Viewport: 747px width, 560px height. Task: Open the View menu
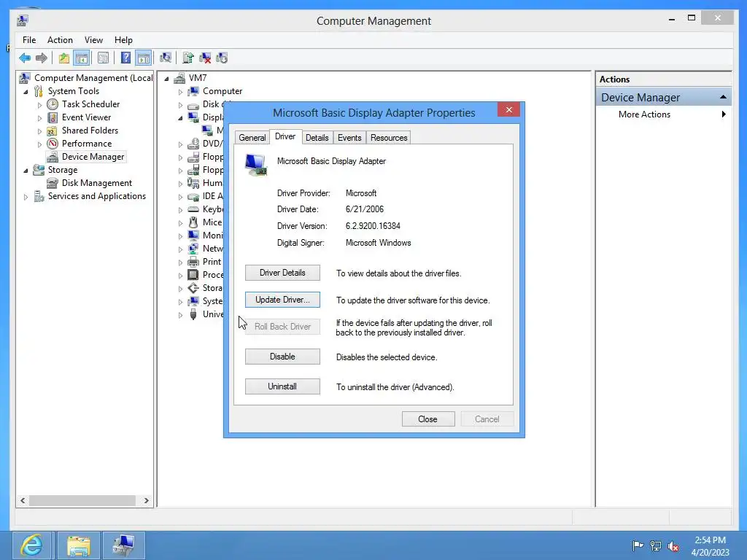click(93, 40)
